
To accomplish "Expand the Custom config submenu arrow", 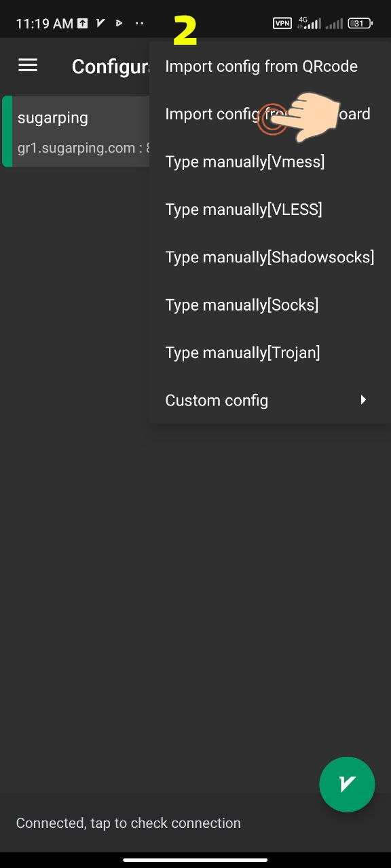I will pyautogui.click(x=363, y=400).
